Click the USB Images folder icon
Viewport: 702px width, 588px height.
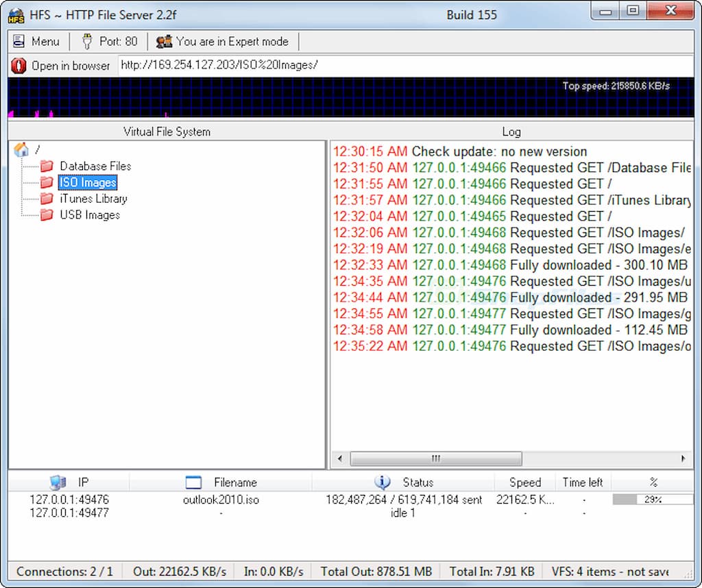click(47, 215)
